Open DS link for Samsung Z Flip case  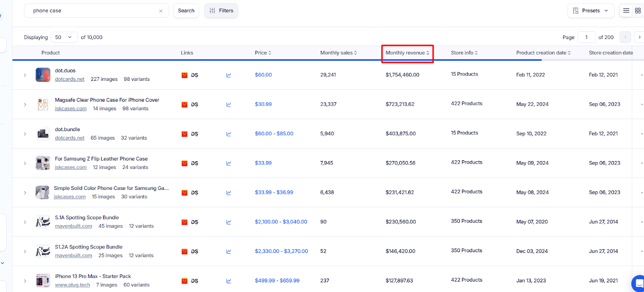click(195, 163)
